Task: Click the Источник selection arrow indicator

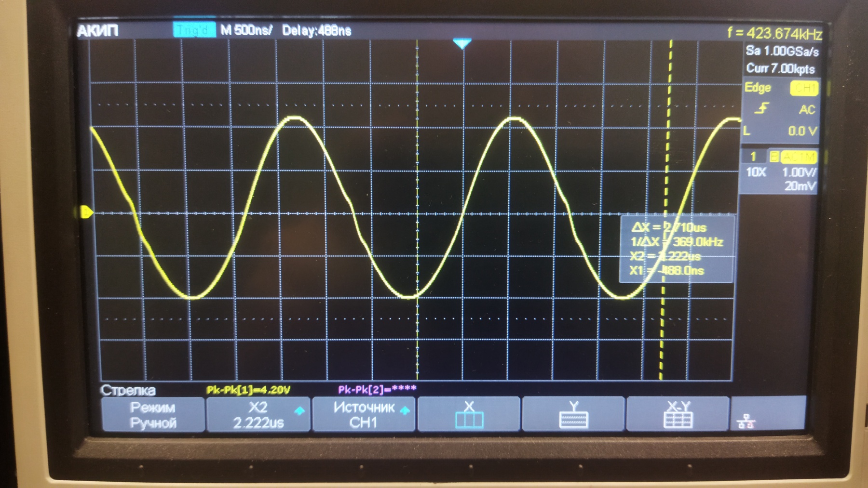Action: (x=405, y=410)
